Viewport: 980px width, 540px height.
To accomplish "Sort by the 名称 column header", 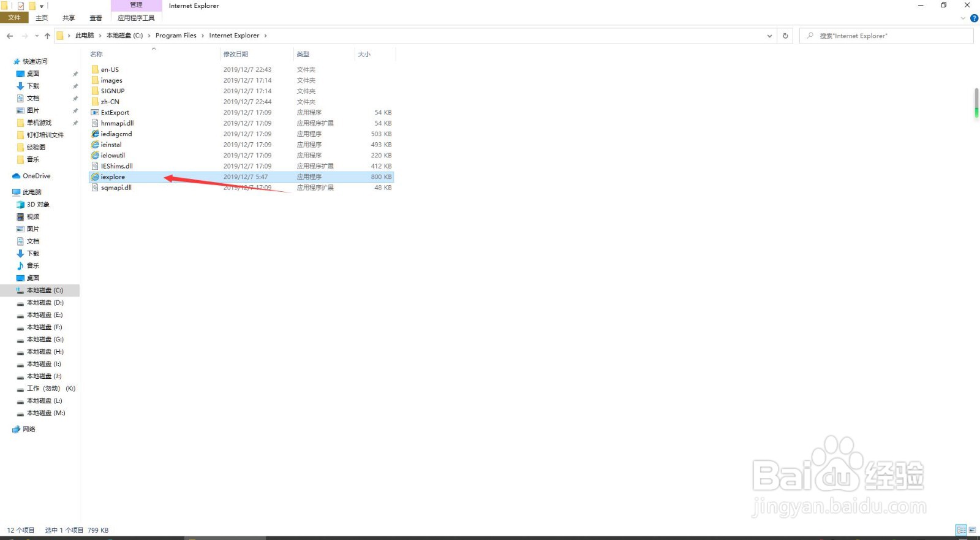I will tap(153, 54).
